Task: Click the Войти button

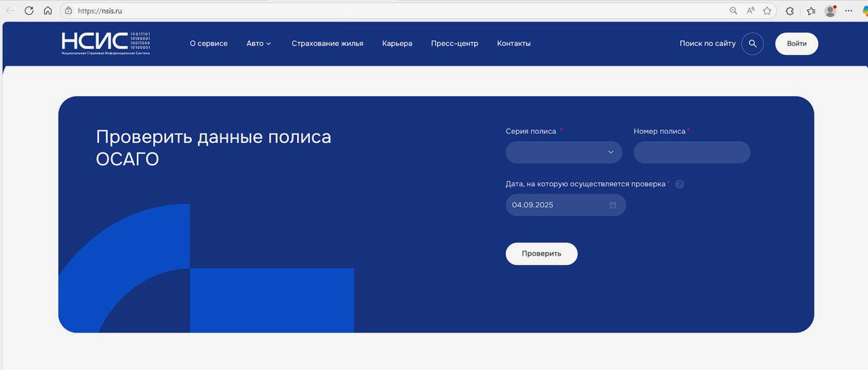Action: (797, 43)
